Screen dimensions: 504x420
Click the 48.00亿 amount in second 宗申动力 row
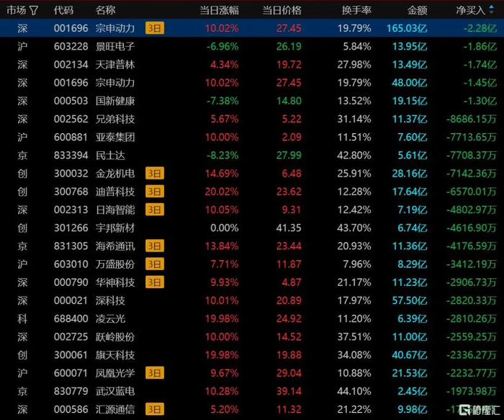[410, 83]
